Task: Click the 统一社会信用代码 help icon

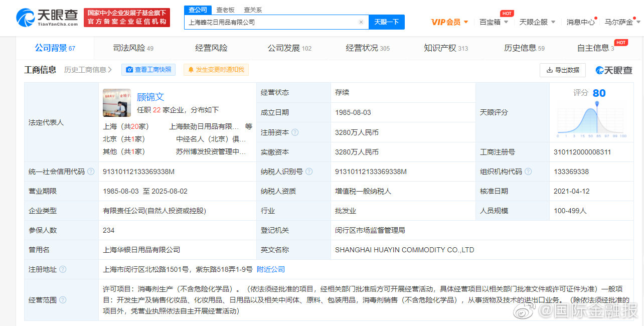Action: point(91,172)
